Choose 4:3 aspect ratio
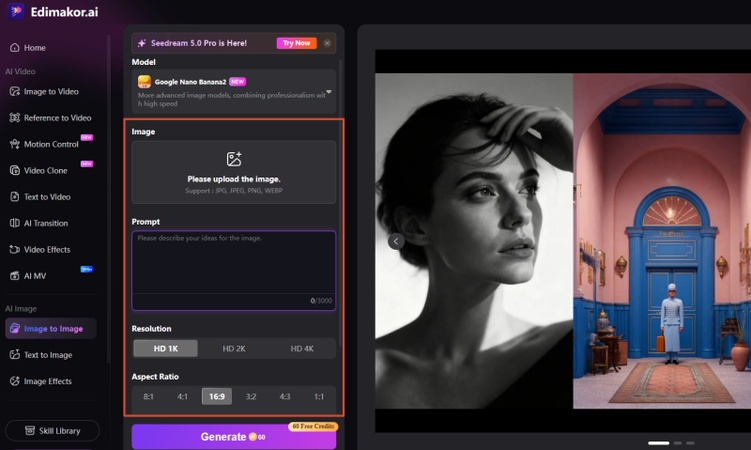This screenshot has width=751, height=450. tap(285, 396)
